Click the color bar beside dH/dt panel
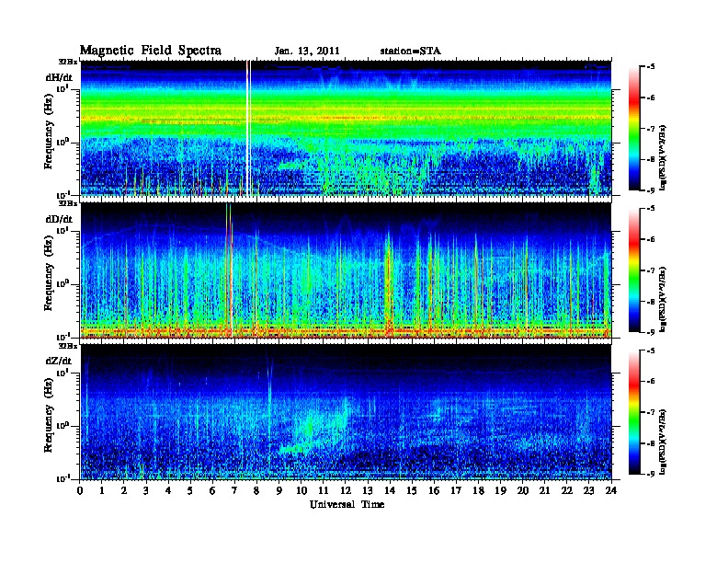Viewport: 728px width, 563px height. click(634, 129)
